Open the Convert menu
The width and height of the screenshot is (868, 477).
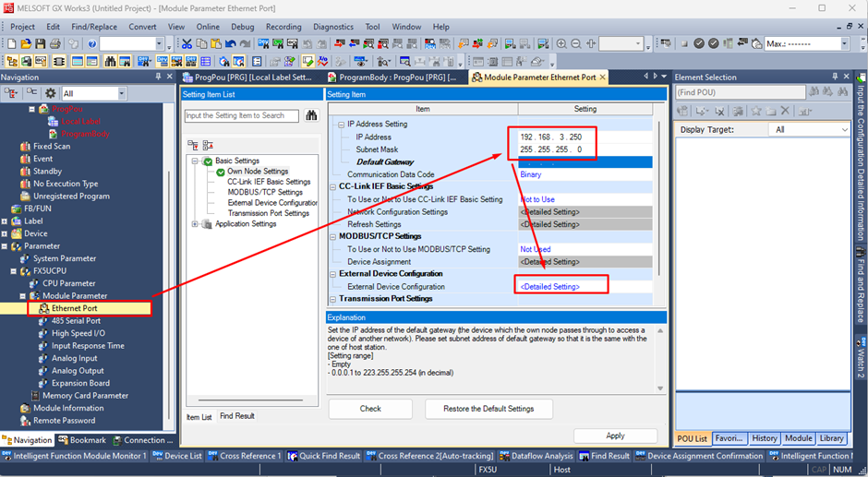tap(142, 27)
